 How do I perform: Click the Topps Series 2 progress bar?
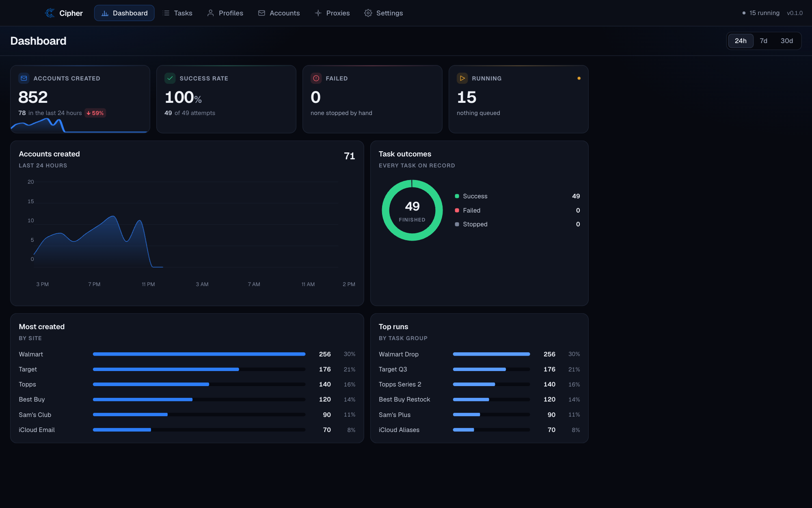point(491,384)
